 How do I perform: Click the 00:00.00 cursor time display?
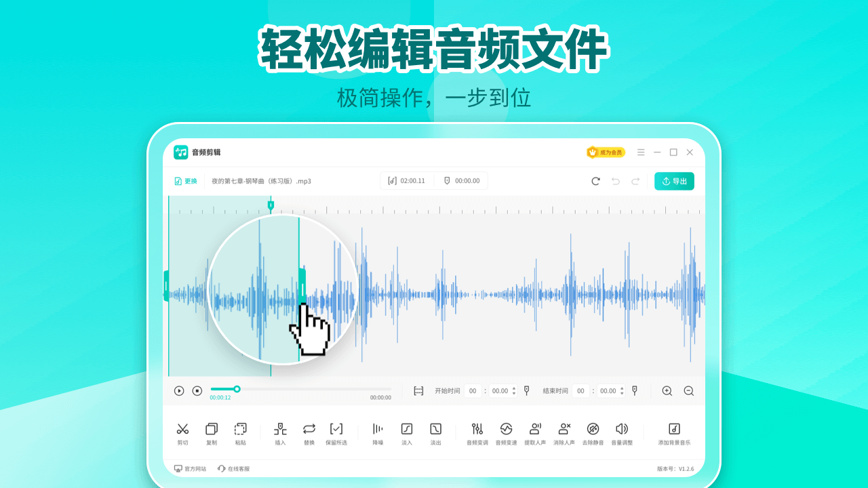[461, 181]
